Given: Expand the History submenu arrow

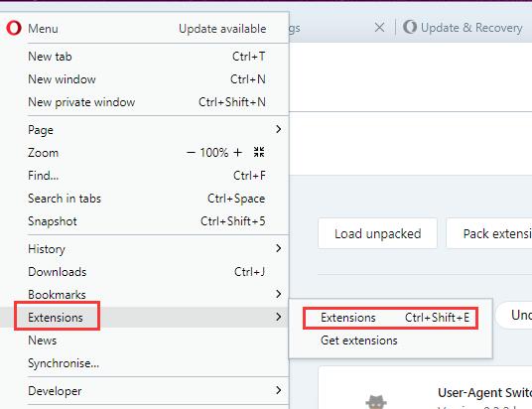Looking at the screenshot, I should [x=279, y=248].
